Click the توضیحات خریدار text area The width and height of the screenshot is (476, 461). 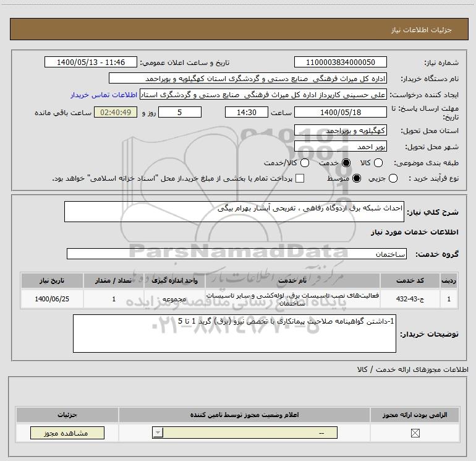[234, 334]
